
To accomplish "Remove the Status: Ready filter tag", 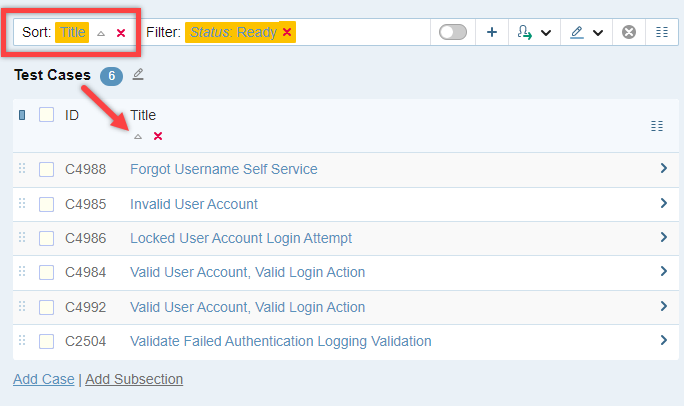I will tap(287, 32).
